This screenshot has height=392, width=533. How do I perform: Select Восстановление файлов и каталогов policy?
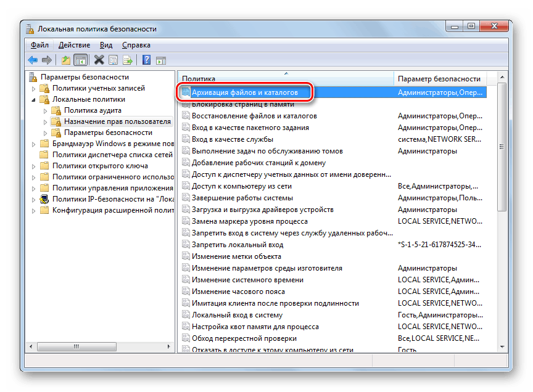[x=254, y=116]
